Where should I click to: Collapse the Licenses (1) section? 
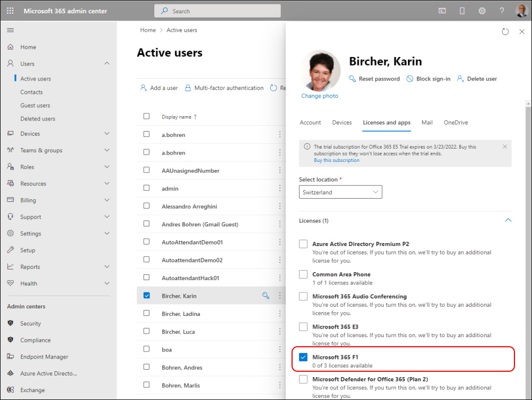508,220
